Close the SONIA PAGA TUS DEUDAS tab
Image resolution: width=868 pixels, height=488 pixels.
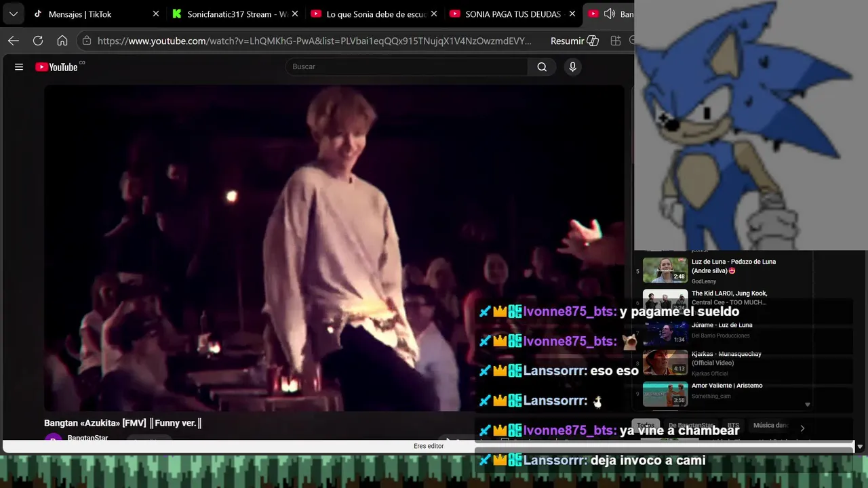pos(572,14)
